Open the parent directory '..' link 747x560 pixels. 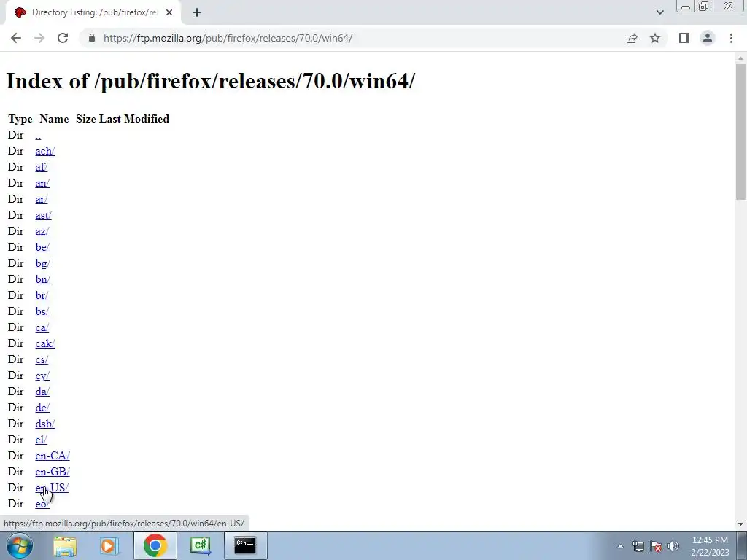point(38,135)
